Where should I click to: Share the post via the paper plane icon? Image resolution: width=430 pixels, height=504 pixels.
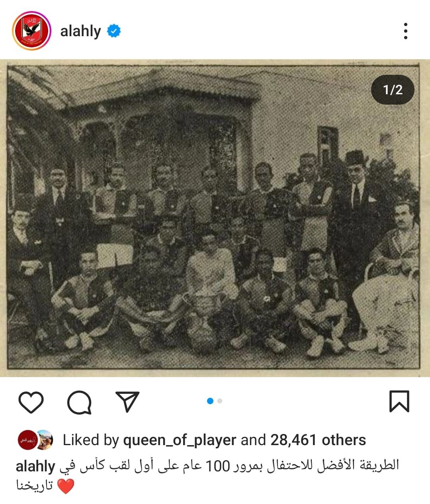click(127, 401)
